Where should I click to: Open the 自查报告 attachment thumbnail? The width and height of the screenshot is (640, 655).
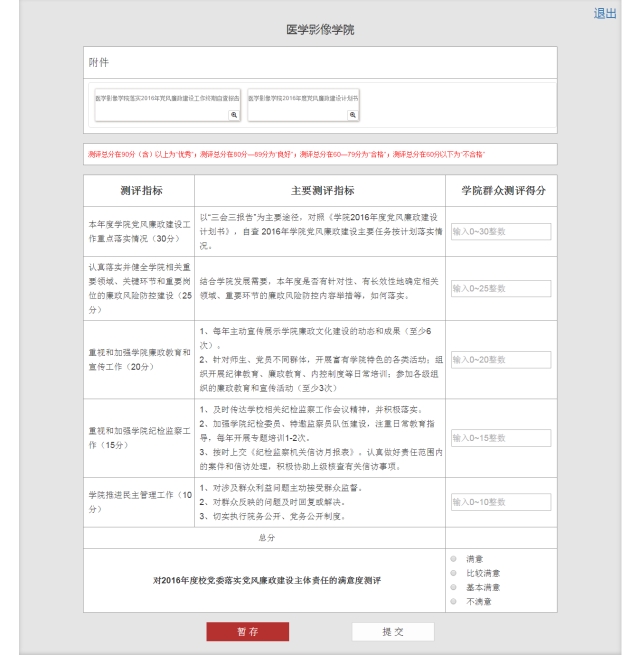click(167, 99)
